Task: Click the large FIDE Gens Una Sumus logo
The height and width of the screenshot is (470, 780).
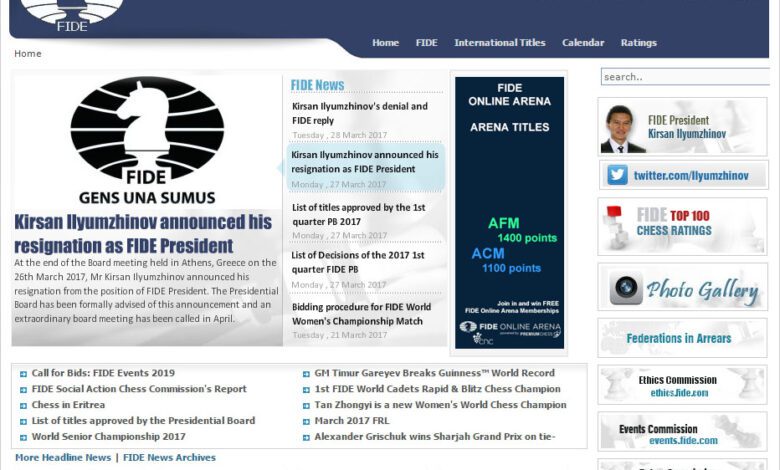Action: tap(147, 140)
